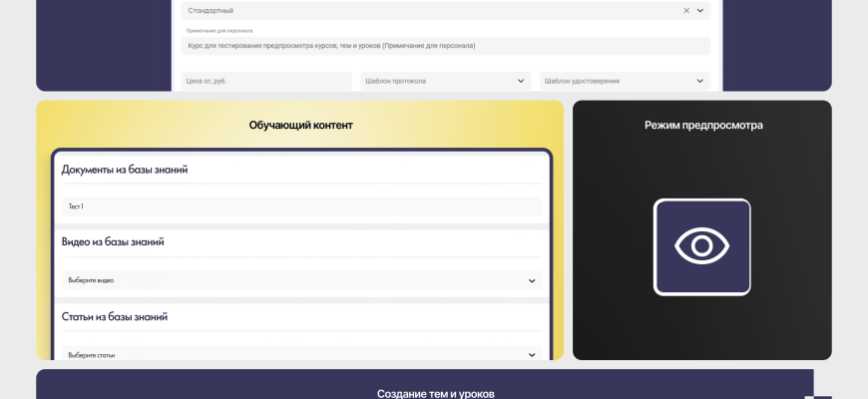Click the chevron arrow in the Стандартный field
This screenshot has width=868, height=399.
tap(700, 10)
